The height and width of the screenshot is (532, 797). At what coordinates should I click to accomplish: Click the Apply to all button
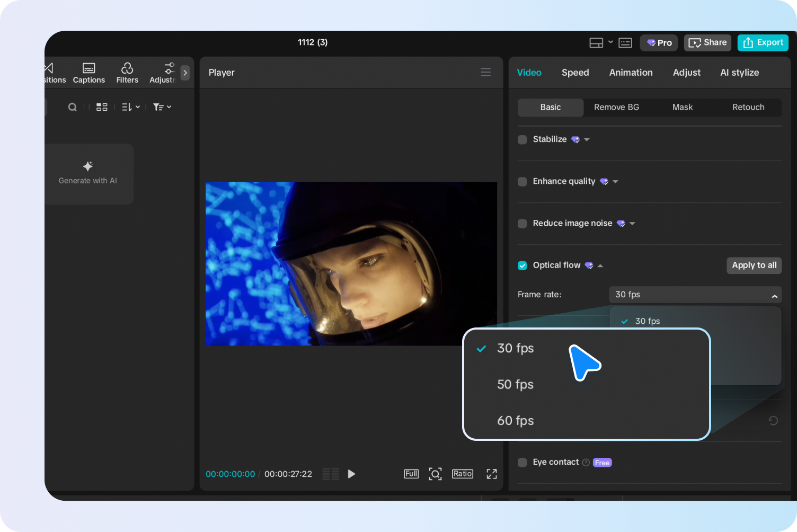[754, 265]
